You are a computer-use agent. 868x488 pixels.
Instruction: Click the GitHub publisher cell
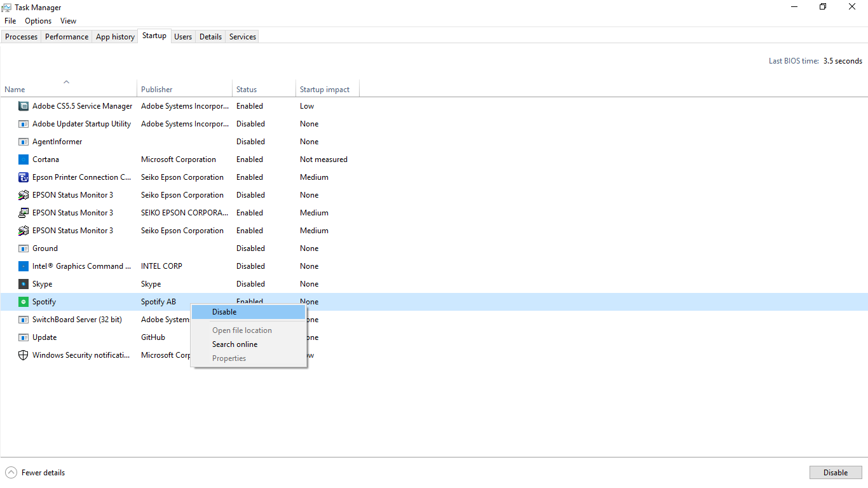153,337
